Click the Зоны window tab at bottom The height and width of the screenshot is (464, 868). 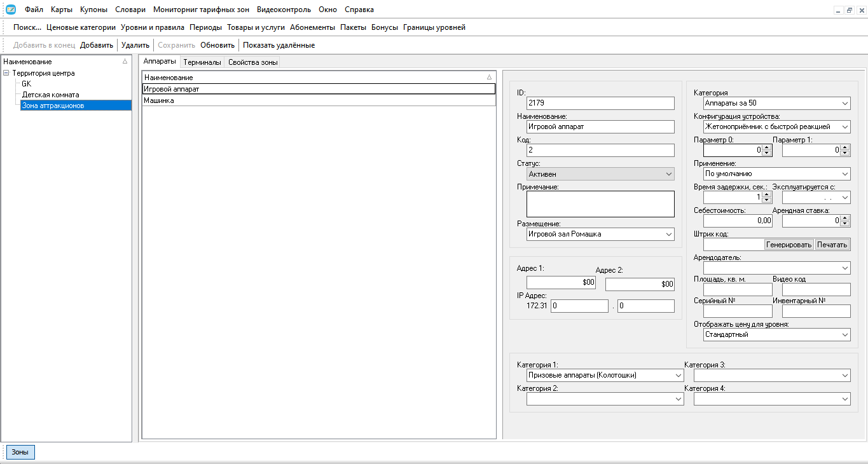20,452
